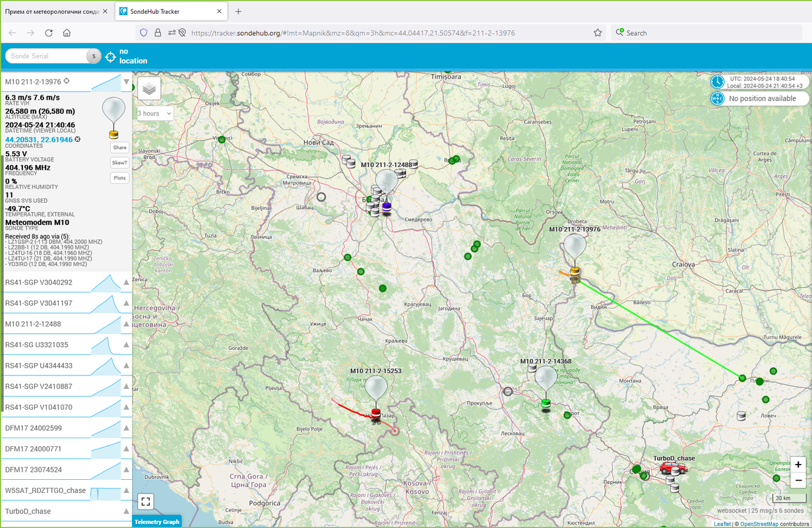Go to browser home page icon

67,32
